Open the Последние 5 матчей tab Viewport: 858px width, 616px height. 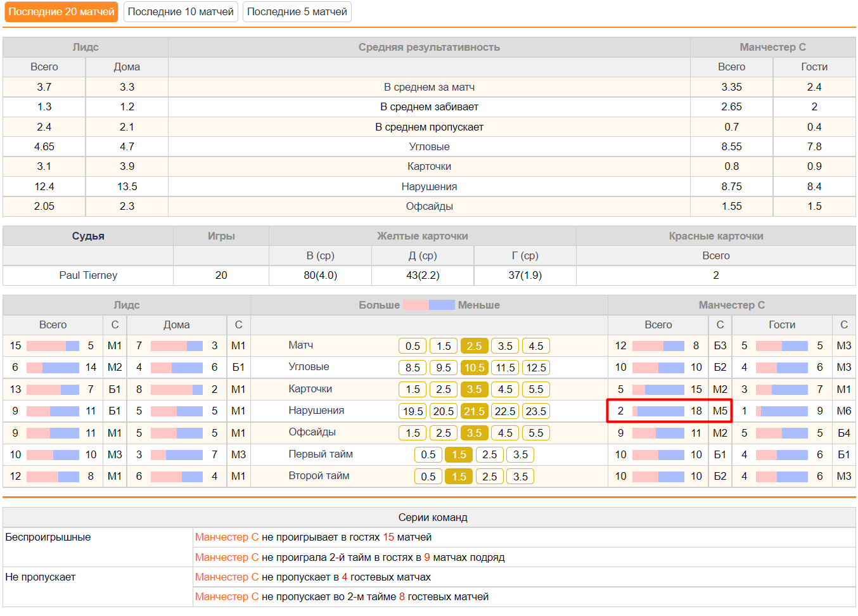(297, 12)
